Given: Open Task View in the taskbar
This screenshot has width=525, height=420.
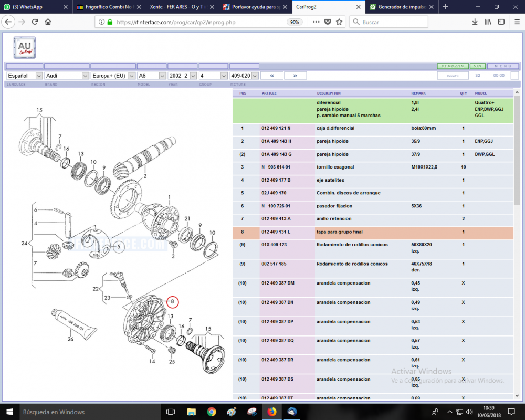Looking at the screenshot, I should (171, 412).
